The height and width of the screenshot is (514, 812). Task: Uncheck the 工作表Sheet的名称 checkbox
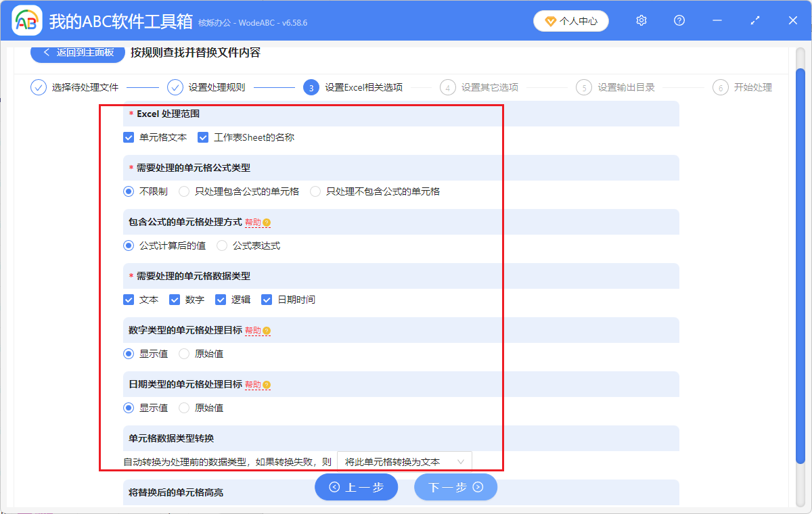pos(202,137)
